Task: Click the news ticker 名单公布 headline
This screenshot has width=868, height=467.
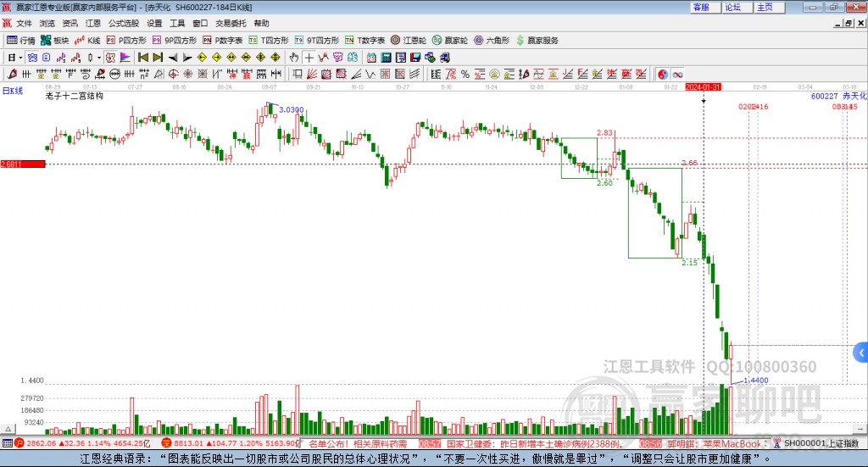Action: coord(358,444)
